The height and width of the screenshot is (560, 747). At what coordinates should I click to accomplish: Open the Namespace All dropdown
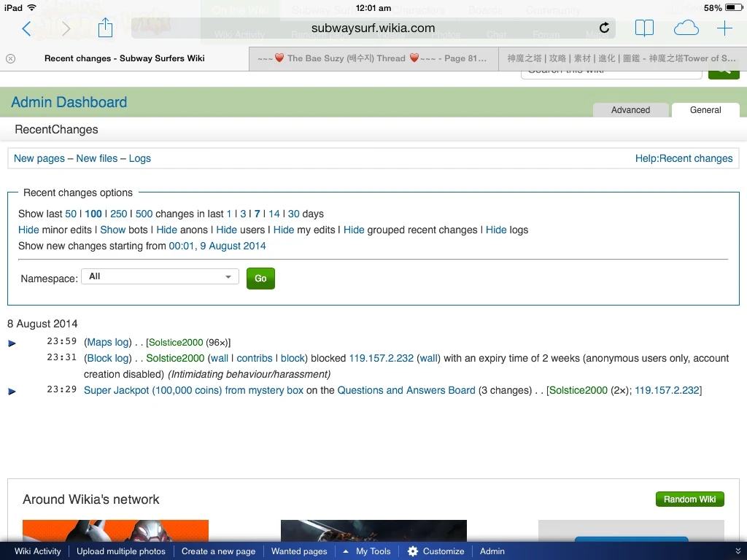160,276
